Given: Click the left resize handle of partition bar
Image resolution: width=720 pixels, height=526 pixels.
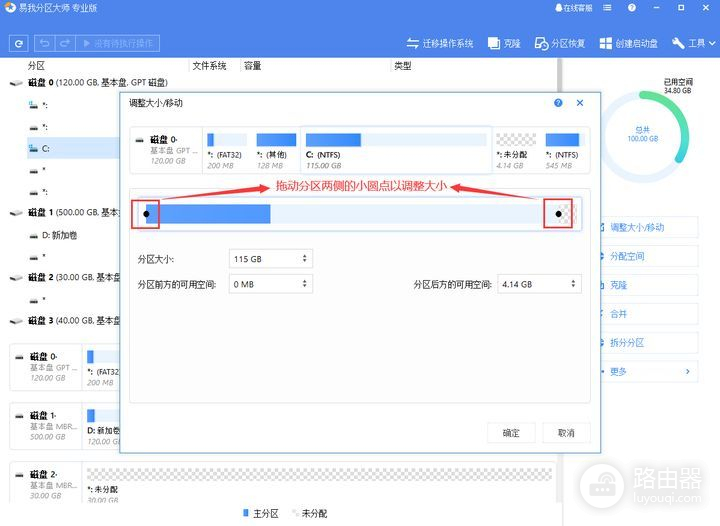Looking at the screenshot, I should 147,213.
